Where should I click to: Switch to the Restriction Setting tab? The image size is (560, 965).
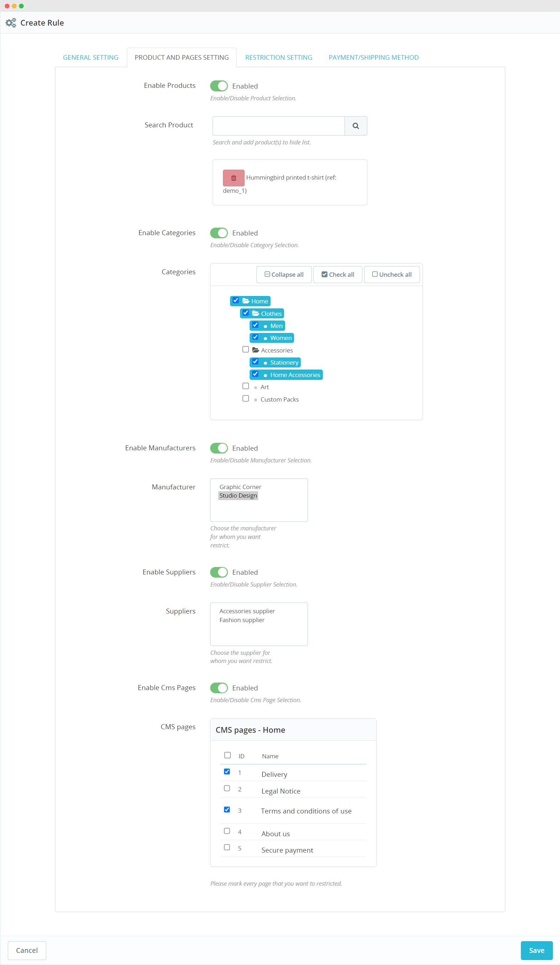pyautogui.click(x=279, y=57)
